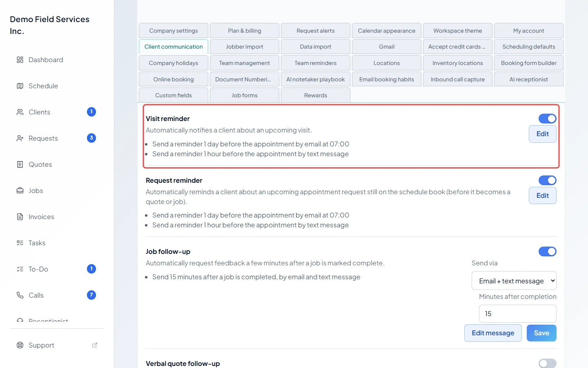Save the Job follow-up settings
Image resolution: width=588 pixels, height=368 pixels.
click(x=541, y=333)
